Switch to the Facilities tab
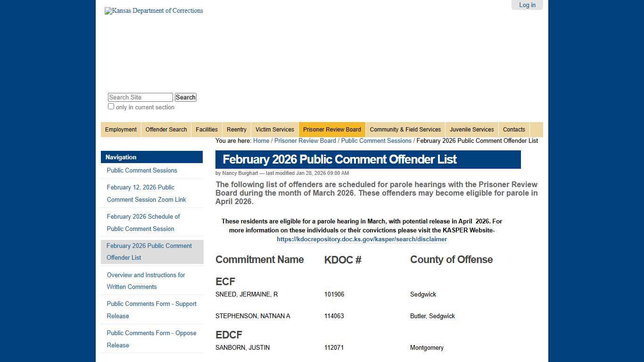This screenshot has height=362, width=644. 206,129
